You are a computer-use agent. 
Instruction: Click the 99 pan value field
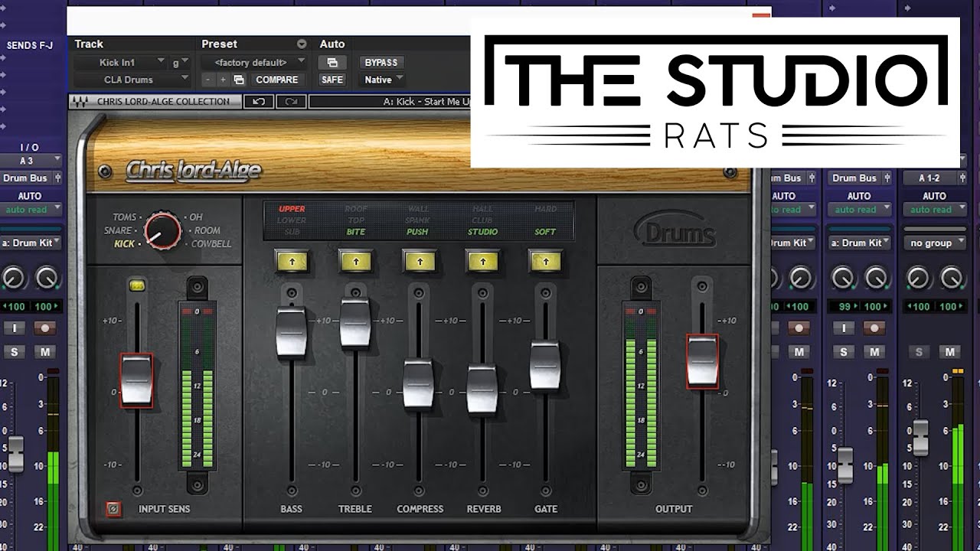pos(842,306)
